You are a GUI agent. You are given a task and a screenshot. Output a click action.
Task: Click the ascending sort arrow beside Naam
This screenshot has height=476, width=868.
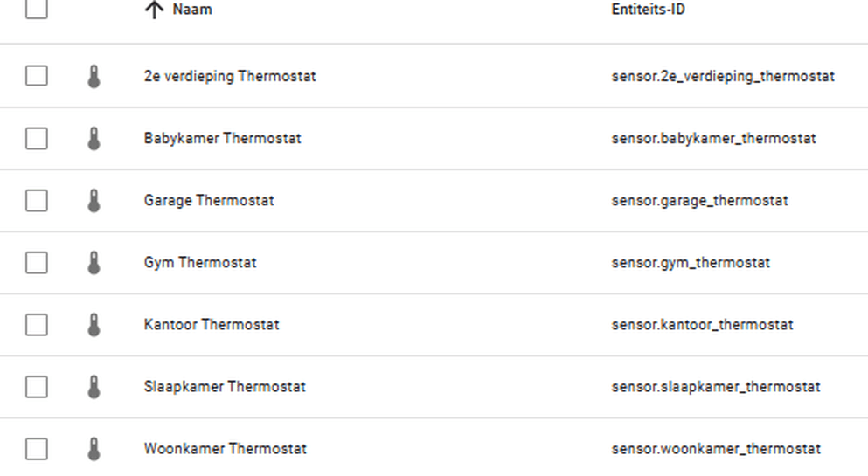pos(154,10)
